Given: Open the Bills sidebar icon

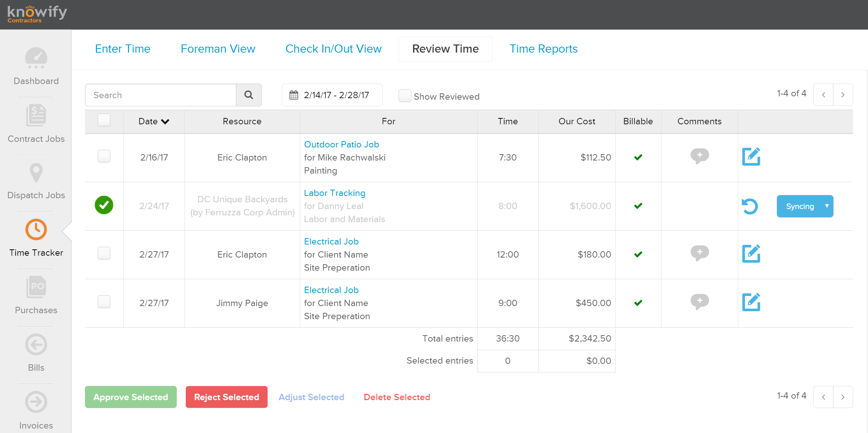Looking at the screenshot, I should click(36, 344).
